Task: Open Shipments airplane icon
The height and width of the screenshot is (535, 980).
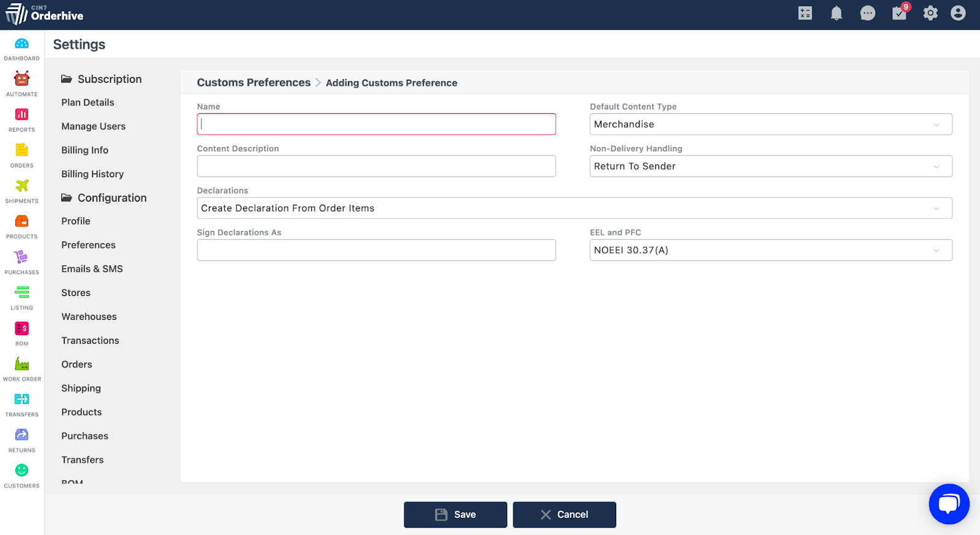Action: point(21,185)
